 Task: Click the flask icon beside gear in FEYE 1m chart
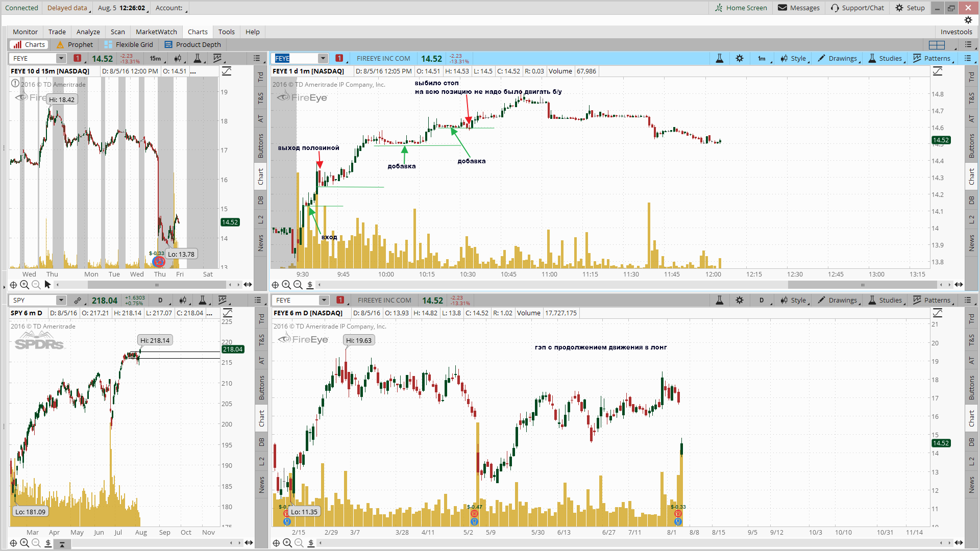click(x=719, y=58)
